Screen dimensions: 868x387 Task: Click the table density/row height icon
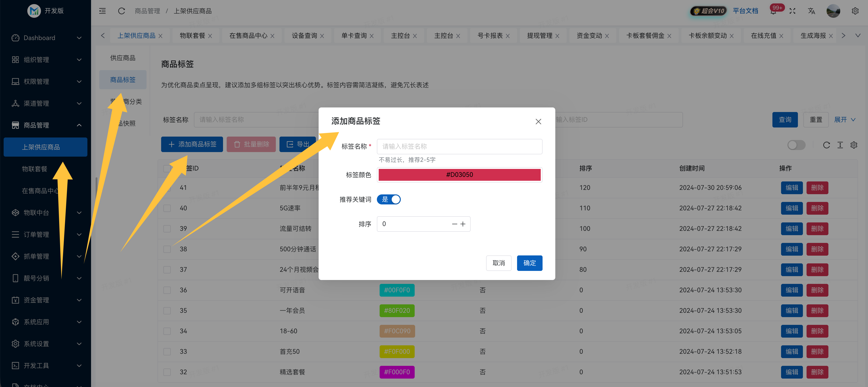tap(840, 145)
